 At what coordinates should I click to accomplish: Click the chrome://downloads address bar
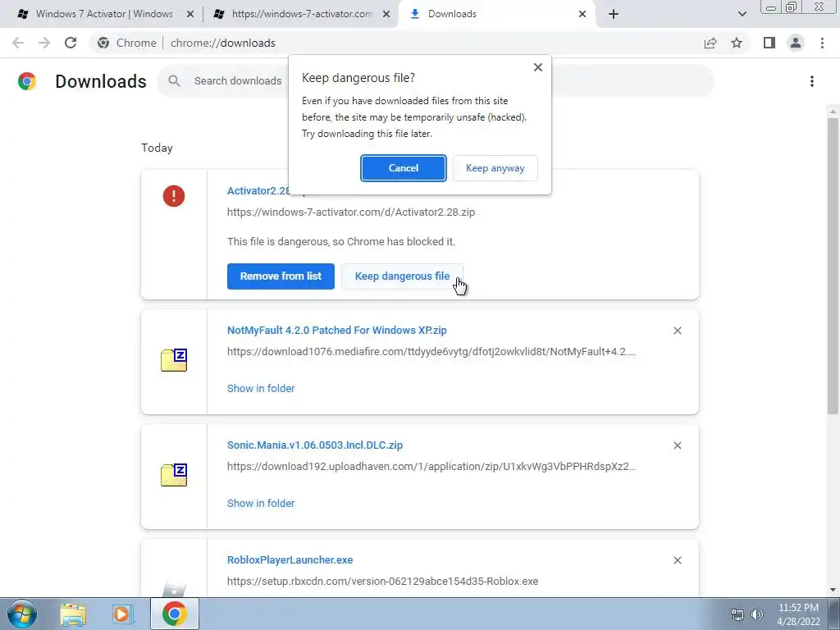click(x=223, y=43)
